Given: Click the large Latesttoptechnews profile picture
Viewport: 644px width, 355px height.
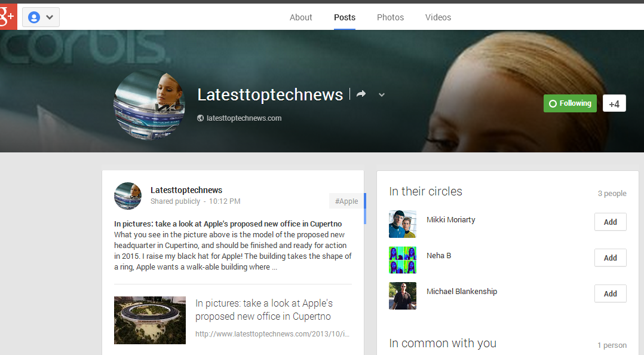Looking at the screenshot, I should click(149, 105).
